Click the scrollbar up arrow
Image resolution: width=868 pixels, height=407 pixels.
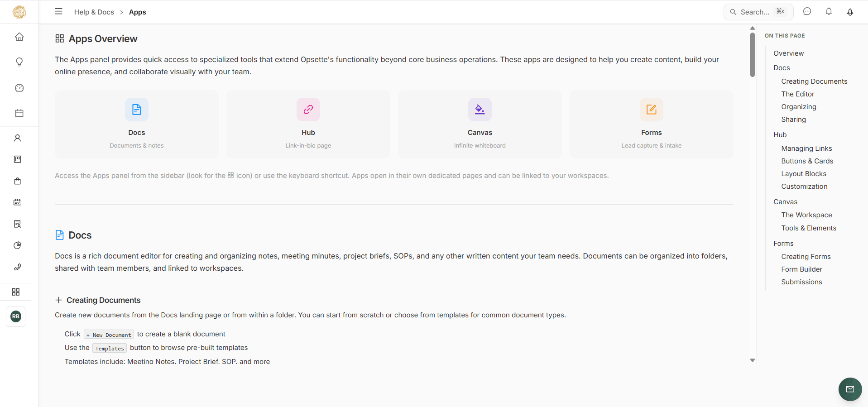point(753,29)
